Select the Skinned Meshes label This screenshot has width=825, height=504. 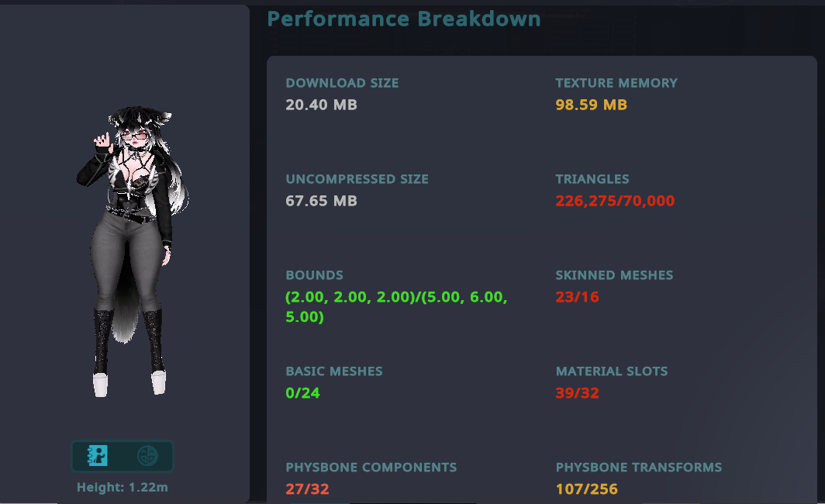coord(614,275)
